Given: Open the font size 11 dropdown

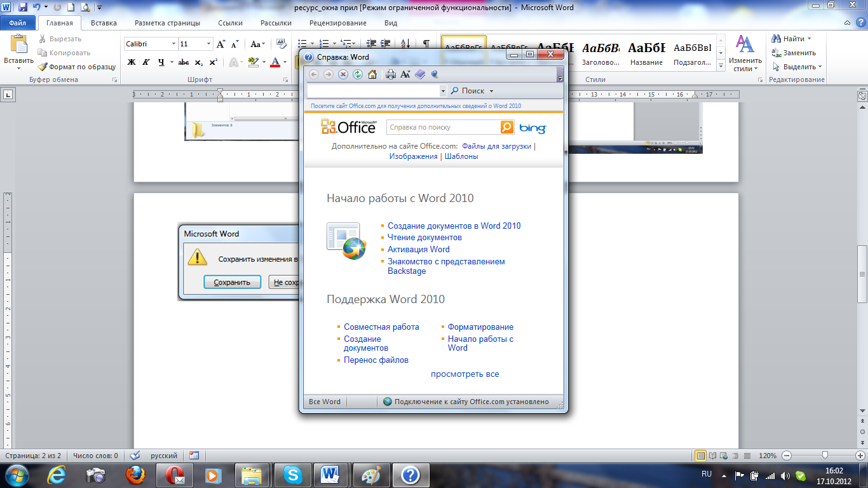Looking at the screenshot, I should pos(208,44).
